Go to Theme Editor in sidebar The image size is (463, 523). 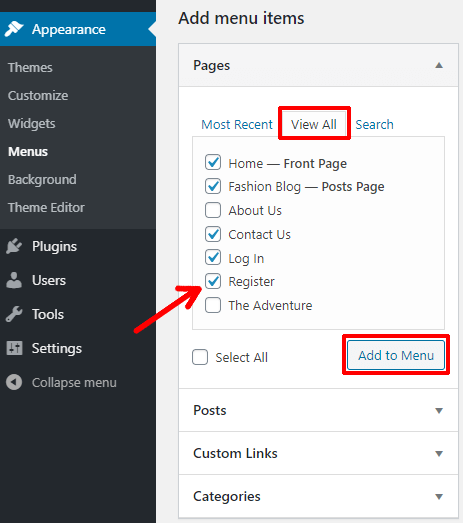click(x=46, y=207)
